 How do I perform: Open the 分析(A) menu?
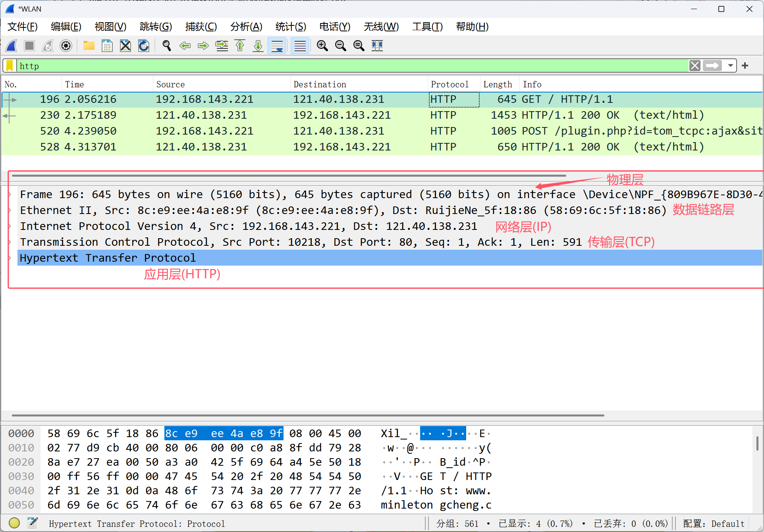[246, 27]
